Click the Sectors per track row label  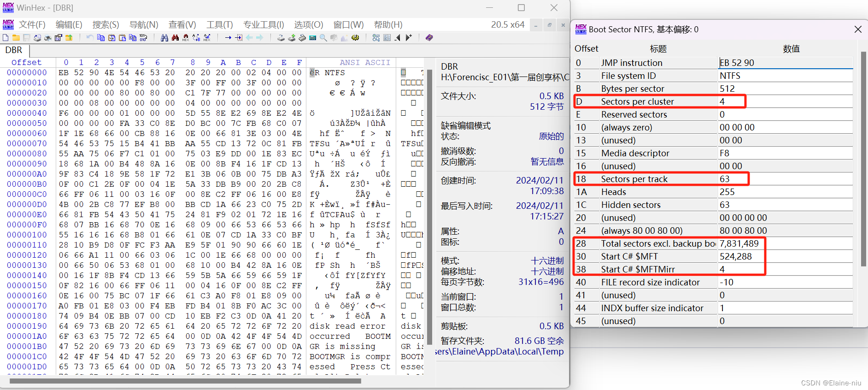click(634, 179)
